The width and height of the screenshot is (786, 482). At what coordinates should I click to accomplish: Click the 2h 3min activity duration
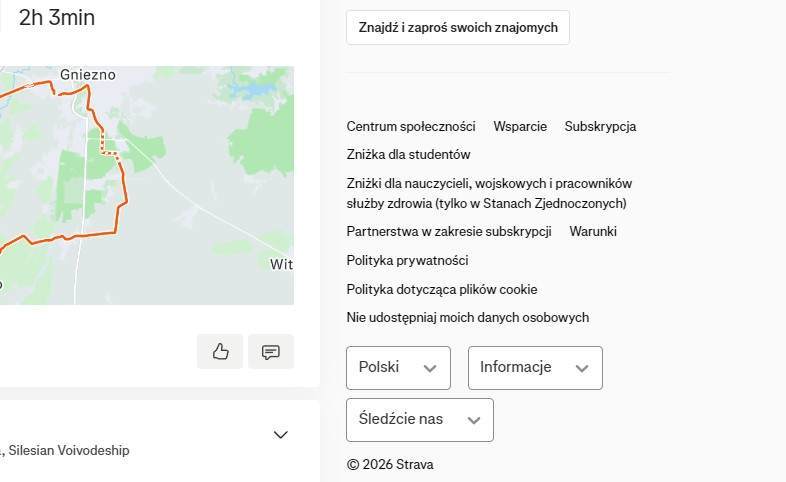57,17
